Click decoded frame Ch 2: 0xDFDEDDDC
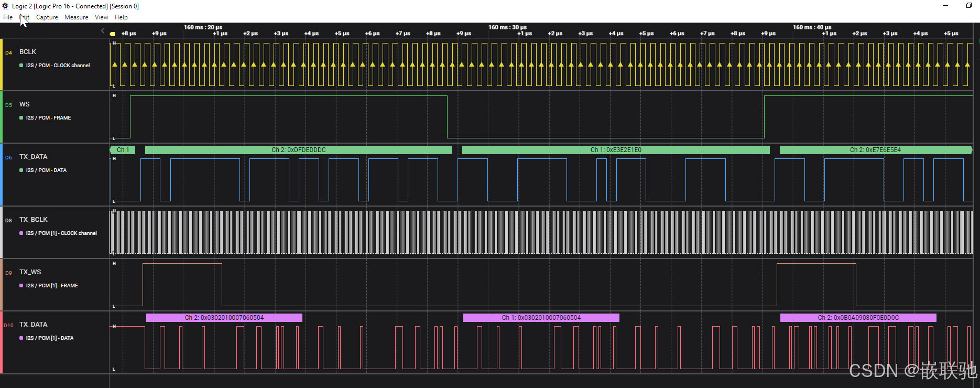The height and width of the screenshot is (388, 980). [x=299, y=150]
